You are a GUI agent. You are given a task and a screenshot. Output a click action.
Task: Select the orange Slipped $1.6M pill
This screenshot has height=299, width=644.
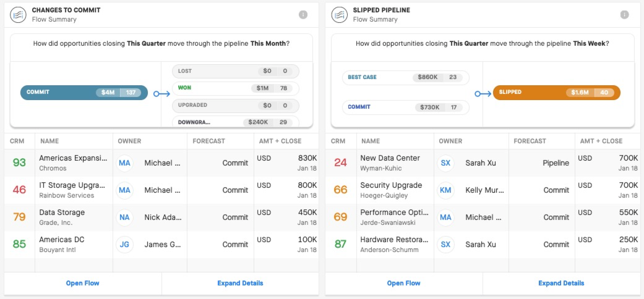coord(557,93)
